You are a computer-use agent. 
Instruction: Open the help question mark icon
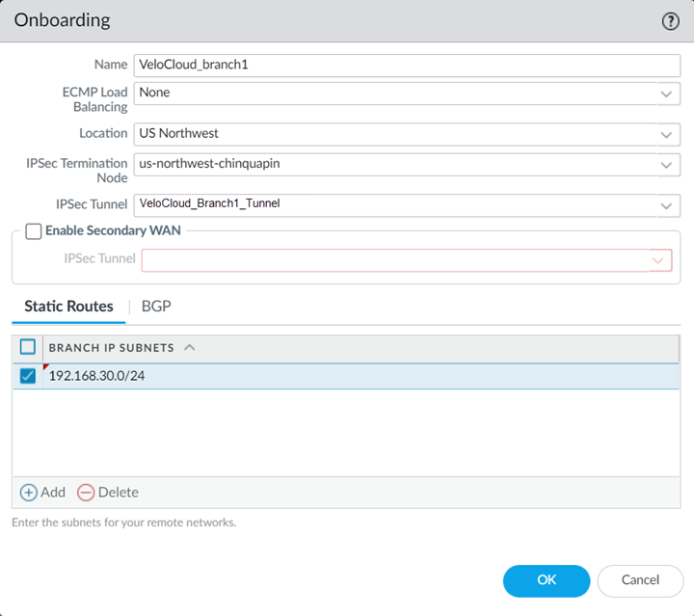(x=671, y=21)
